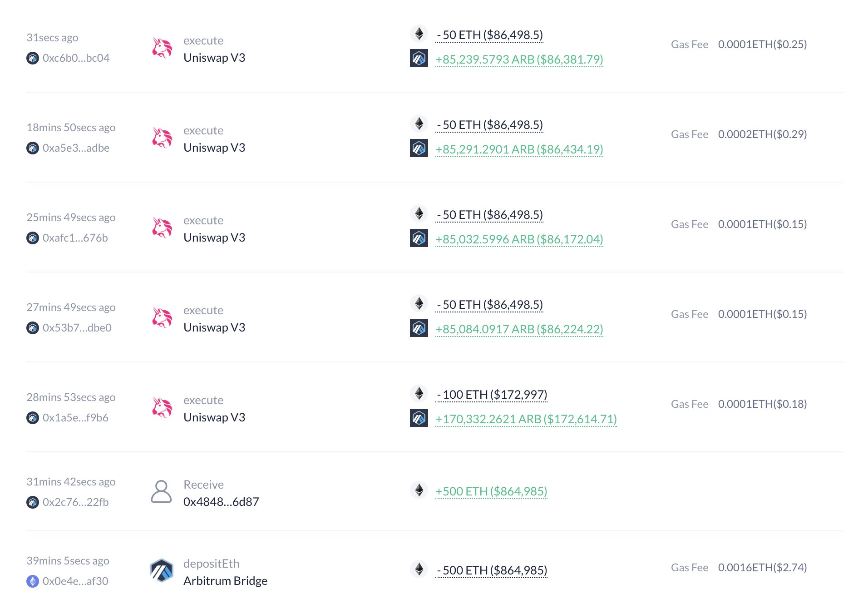Screen dimensions: 868x604
Task: Click the ARB token icon beside +85,239.5793 ARB
Action: pyautogui.click(x=419, y=58)
